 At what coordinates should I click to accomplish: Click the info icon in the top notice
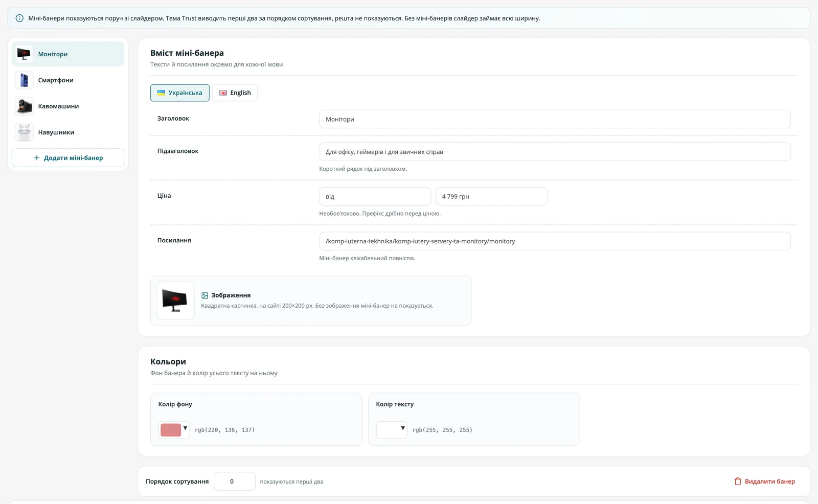point(19,18)
